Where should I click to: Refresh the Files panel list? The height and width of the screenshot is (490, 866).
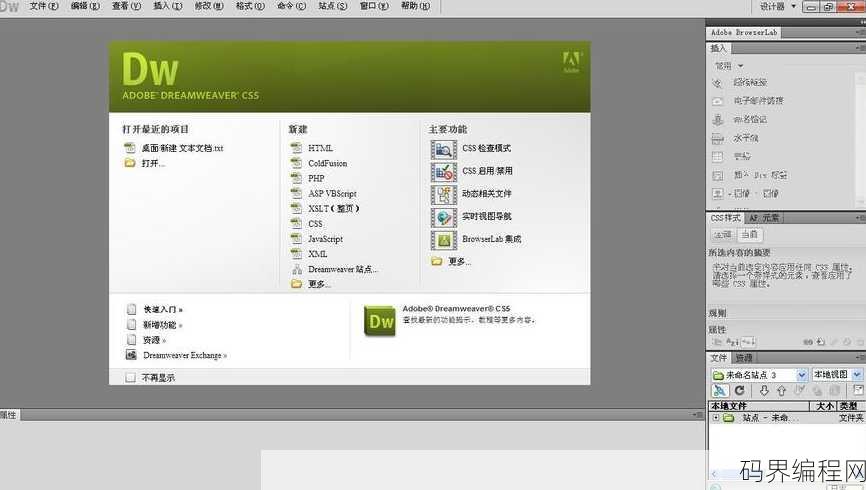coord(740,391)
